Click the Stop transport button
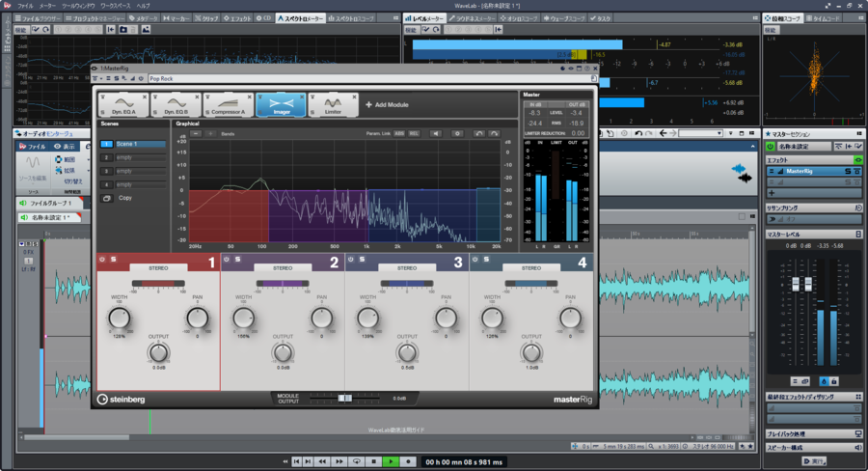 tap(373, 461)
